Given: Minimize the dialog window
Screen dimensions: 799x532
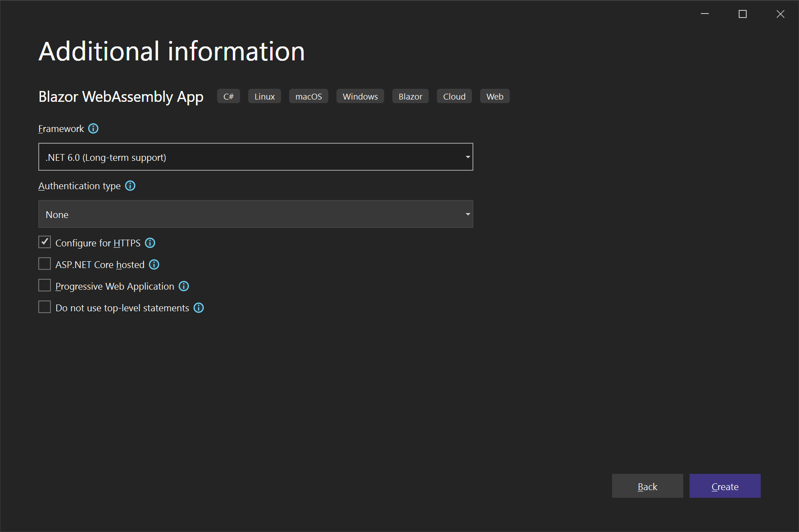Looking at the screenshot, I should [x=705, y=14].
